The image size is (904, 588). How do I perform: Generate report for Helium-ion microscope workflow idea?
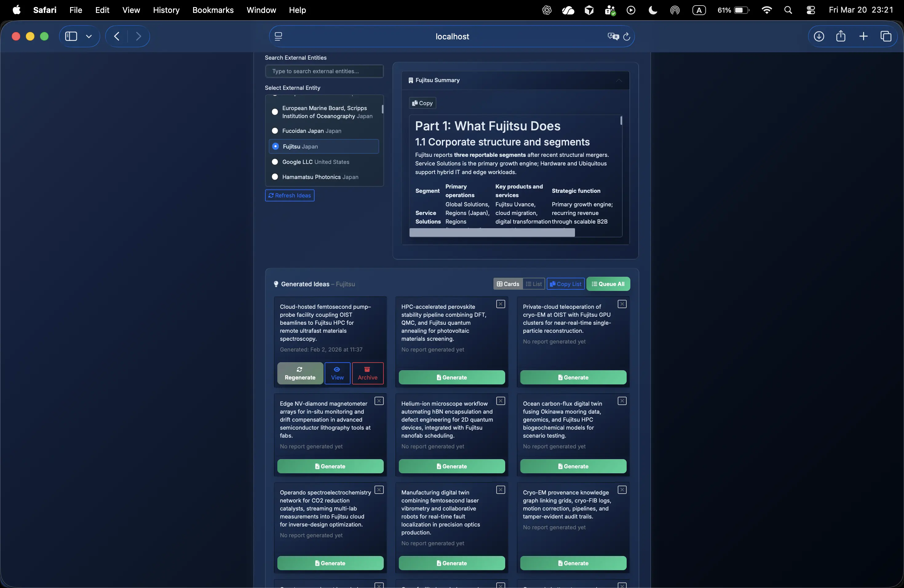click(x=452, y=466)
